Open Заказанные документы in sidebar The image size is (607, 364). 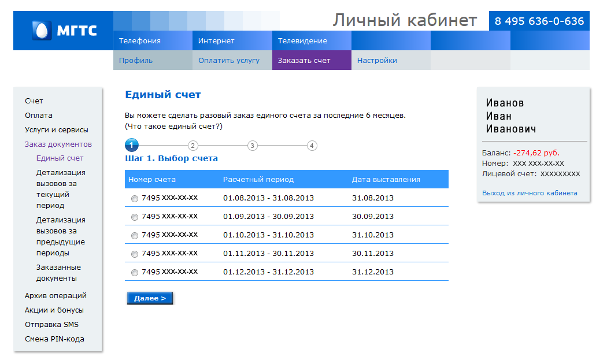point(58,273)
